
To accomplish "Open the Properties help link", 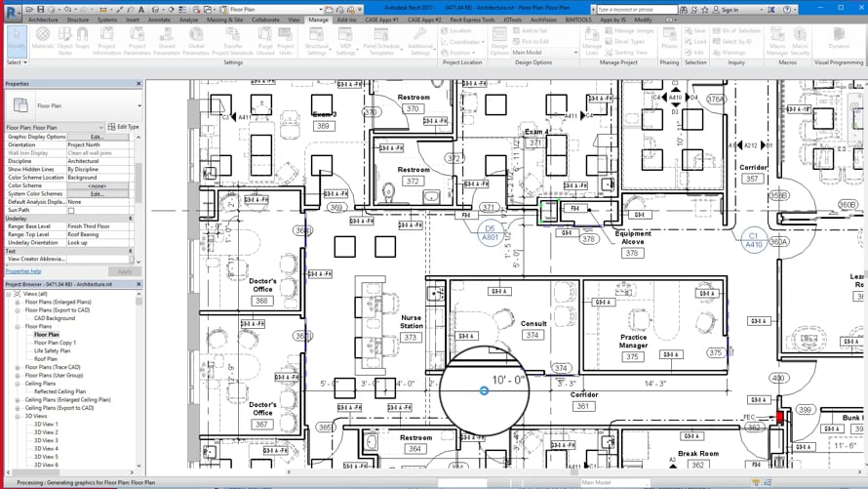I will click(x=23, y=271).
